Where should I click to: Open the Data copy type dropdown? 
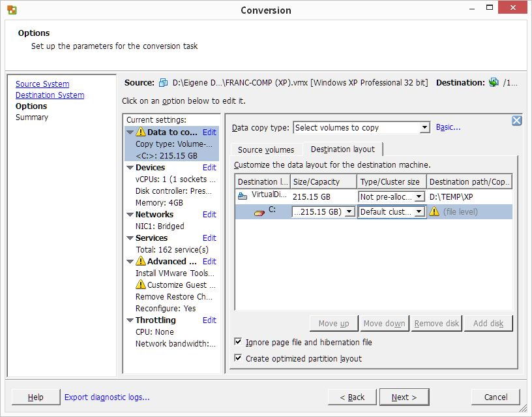(424, 128)
